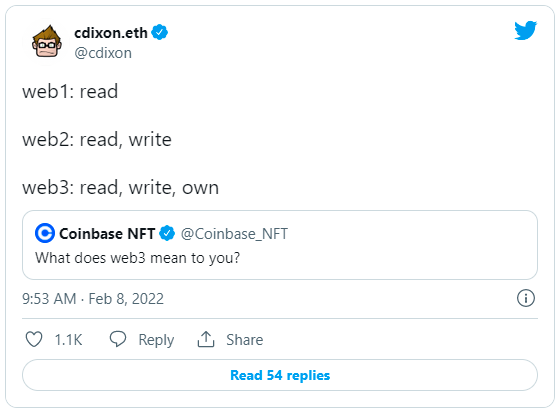Visit the @Coinbase_NFT handle
This screenshot has height=412, width=559.
[234, 234]
